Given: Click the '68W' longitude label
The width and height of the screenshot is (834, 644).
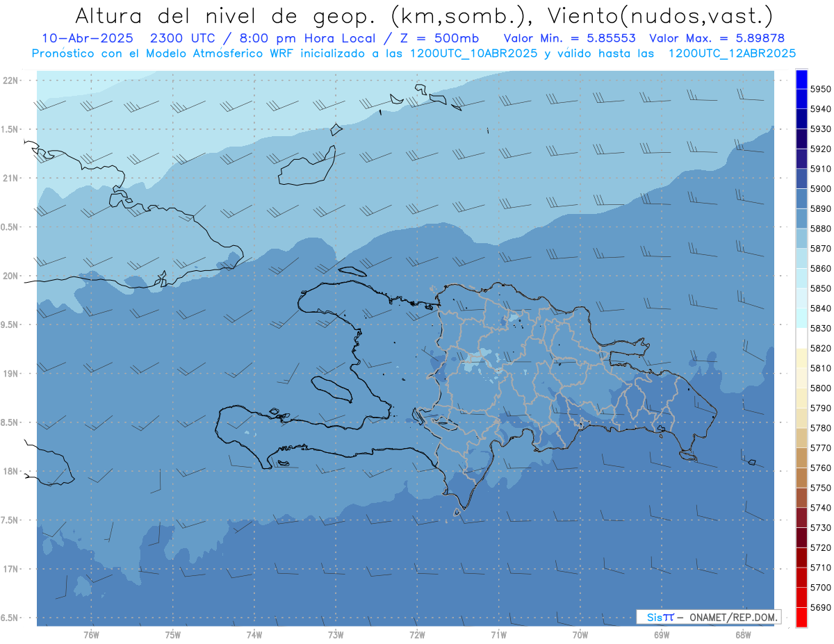Looking at the screenshot, I should coord(743,635).
